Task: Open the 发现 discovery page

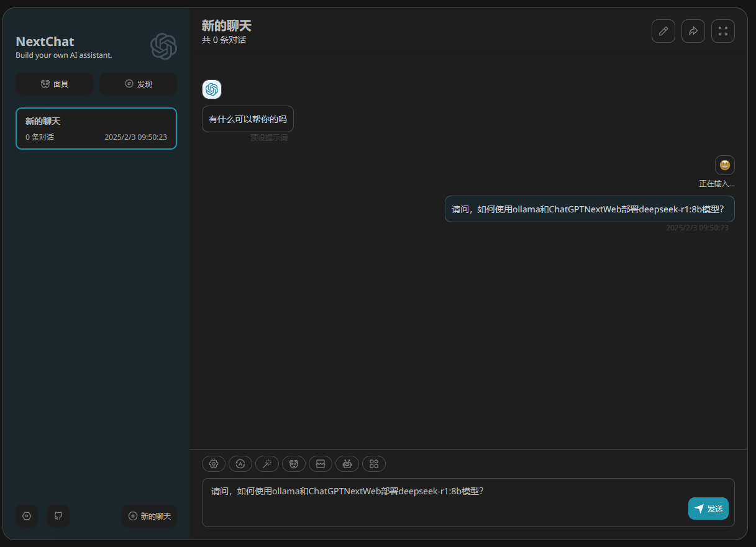Action: tap(138, 84)
